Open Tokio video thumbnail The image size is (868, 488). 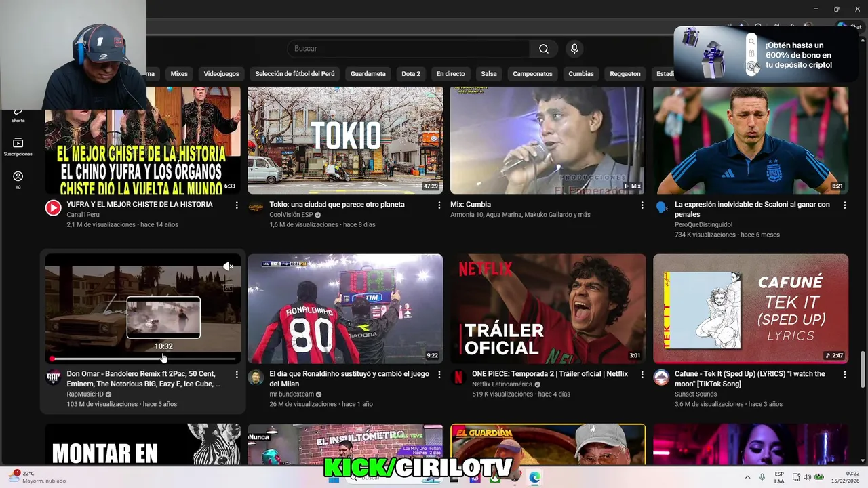(345, 140)
